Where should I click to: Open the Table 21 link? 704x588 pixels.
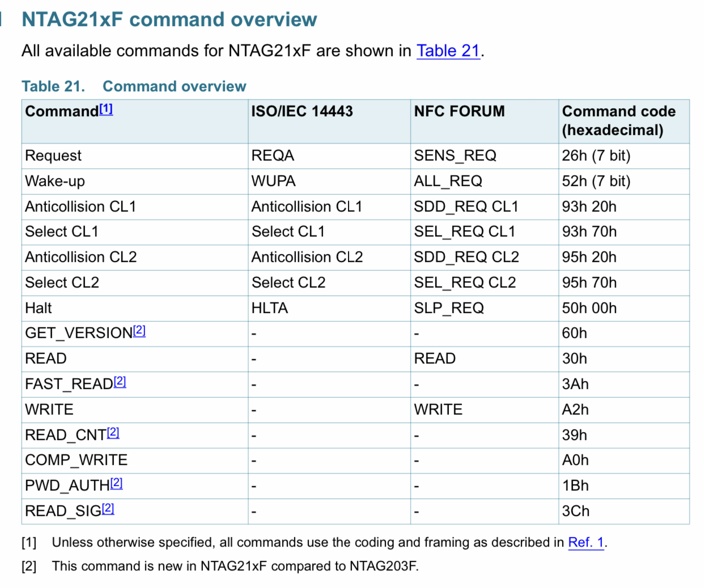tap(448, 51)
